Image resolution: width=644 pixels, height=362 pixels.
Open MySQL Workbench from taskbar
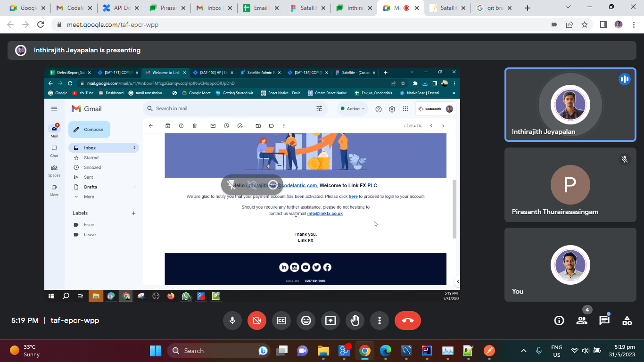pos(406,351)
